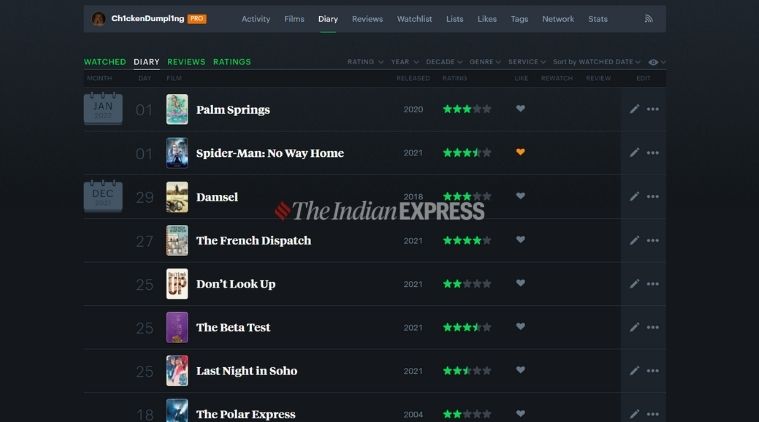The height and width of the screenshot is (422, 759).
Task: Edit the Damsel diary entry
Action: click(634, 196)
